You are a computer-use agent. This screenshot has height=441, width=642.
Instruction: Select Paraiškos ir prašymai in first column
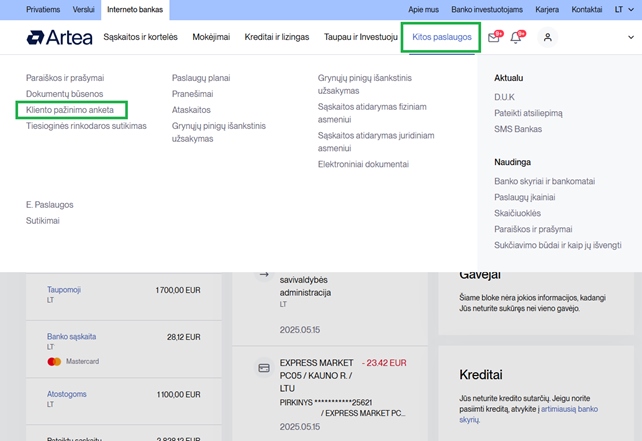(x=65, y=78)
